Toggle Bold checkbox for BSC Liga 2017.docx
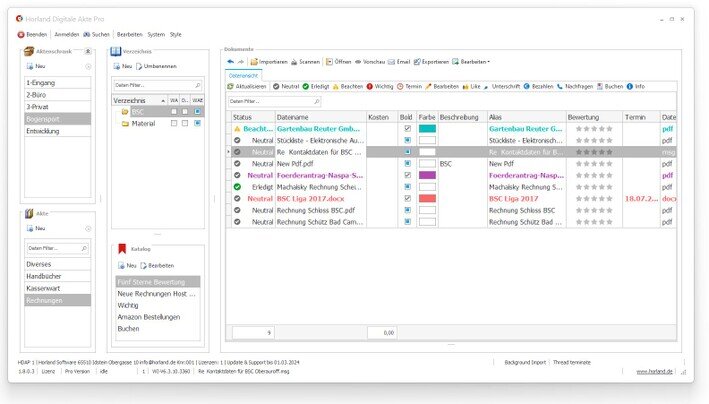Image resolution: width=709 pixels, height=404 pixels. [x=407, y=198]
